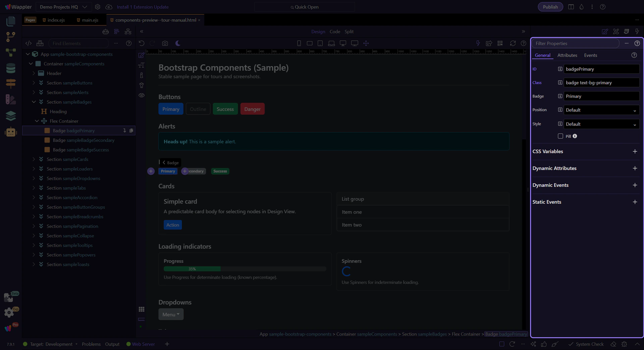Take a screenshot with the camera icon
The image size is (644, 350).
click(165, 43)
